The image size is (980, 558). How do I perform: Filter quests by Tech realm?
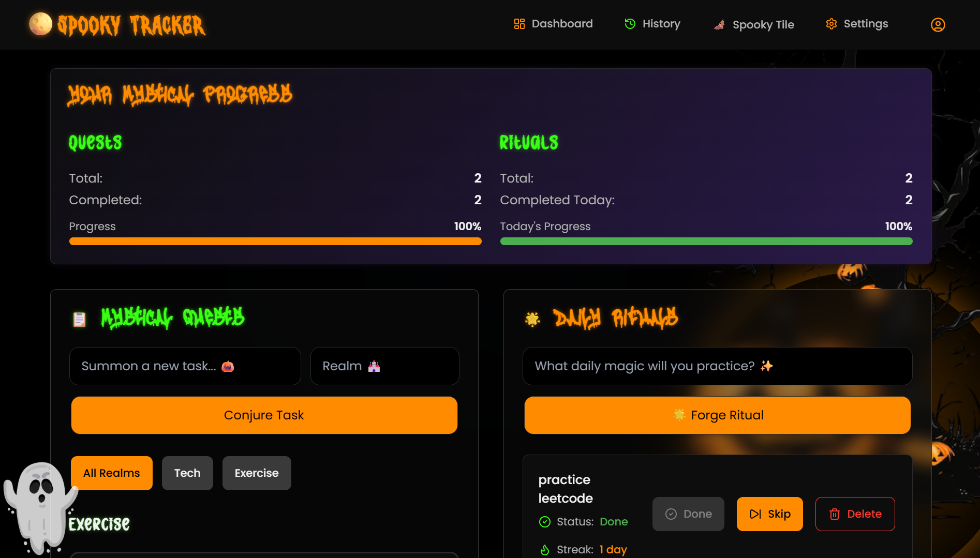click(x=187, y=473)
